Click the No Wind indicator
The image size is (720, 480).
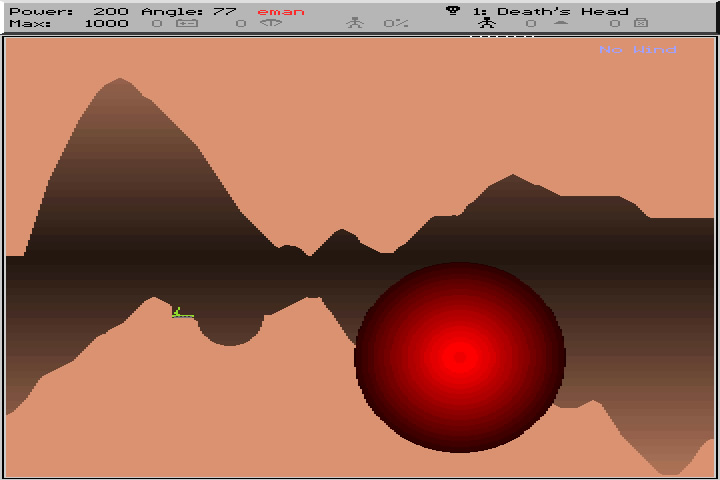(x=638, y=49)
